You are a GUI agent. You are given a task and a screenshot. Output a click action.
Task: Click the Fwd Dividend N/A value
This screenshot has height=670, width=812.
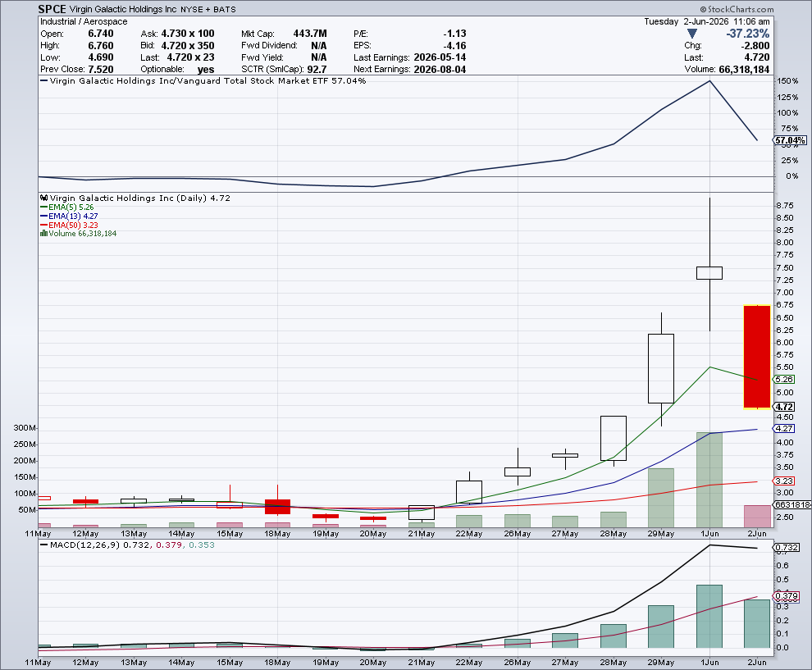[x=318, y=46]
